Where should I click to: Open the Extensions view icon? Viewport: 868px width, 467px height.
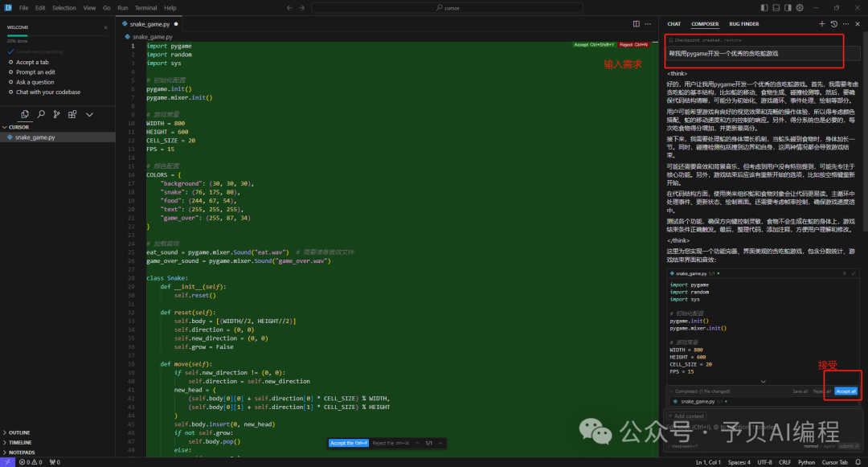coord(72,114)
